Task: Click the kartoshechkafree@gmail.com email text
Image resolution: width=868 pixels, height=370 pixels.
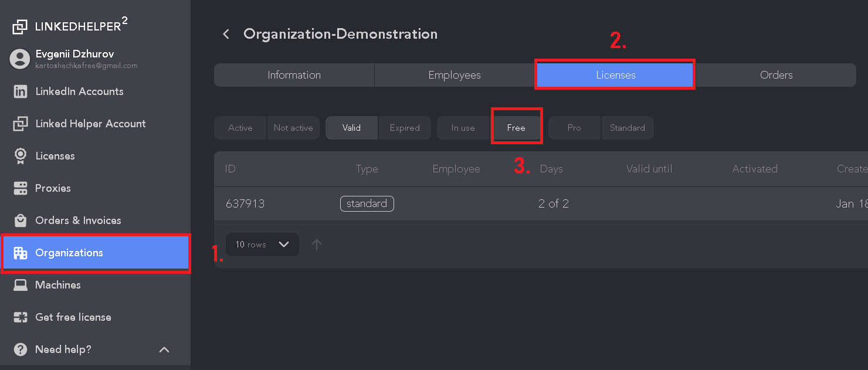Action: tap(87, 66)
